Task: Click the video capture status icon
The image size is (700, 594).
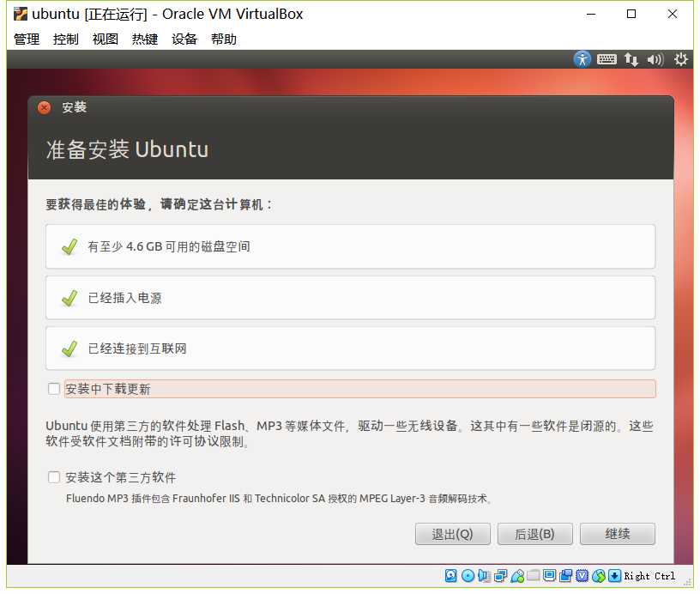Action: (x=565, y=576)
